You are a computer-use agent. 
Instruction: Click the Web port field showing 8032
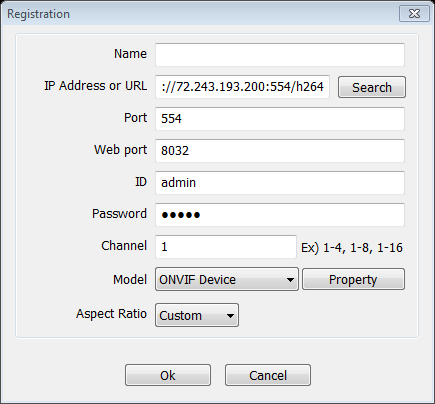coord(280,151)
